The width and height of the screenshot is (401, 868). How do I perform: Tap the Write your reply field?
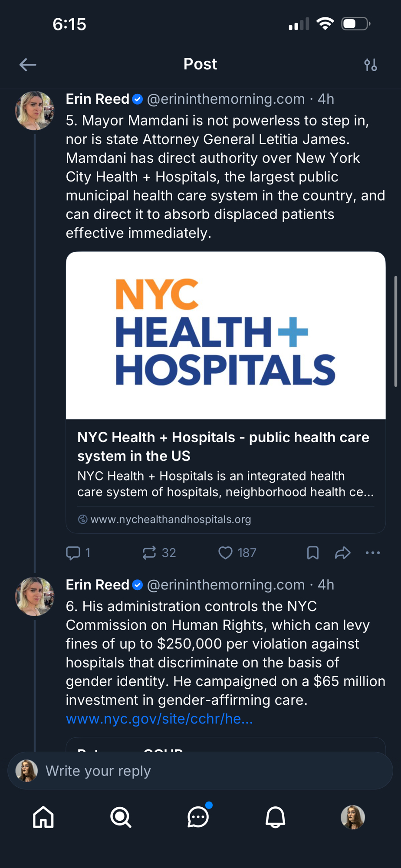point(200,771)
